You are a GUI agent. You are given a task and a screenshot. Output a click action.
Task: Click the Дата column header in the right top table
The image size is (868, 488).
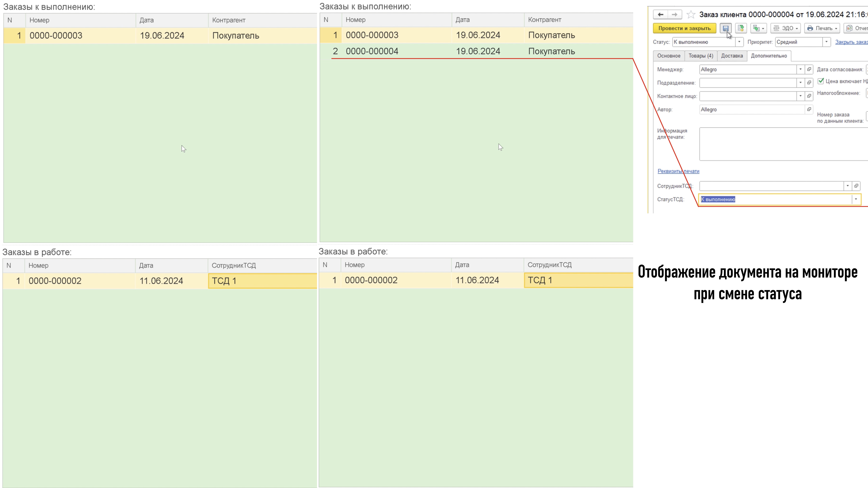[x=488, y=20]
